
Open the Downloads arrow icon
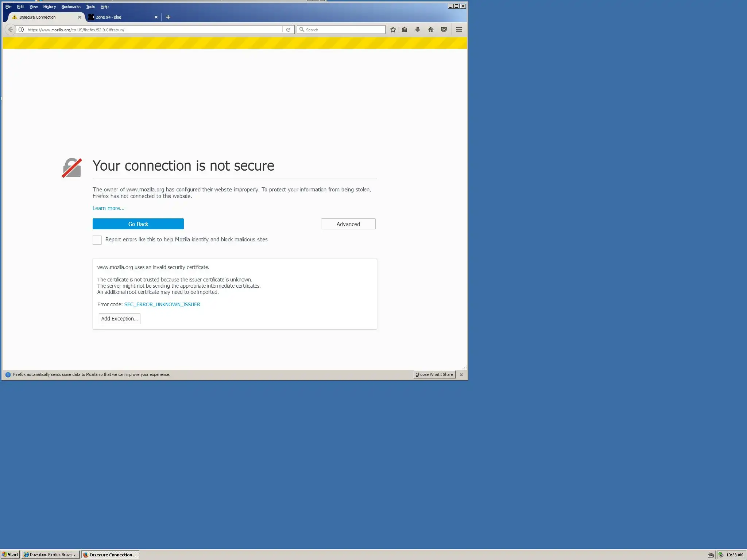point(418,30)
